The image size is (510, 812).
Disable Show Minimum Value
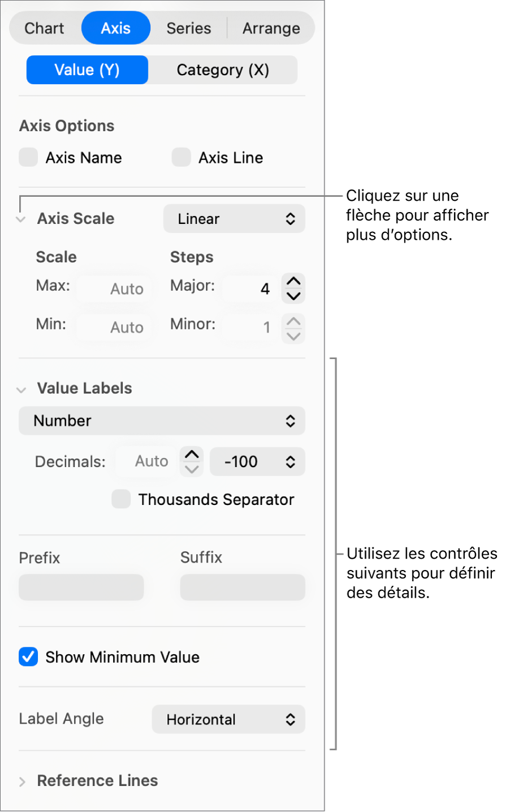pyautogui.click(x=28, y=657)
